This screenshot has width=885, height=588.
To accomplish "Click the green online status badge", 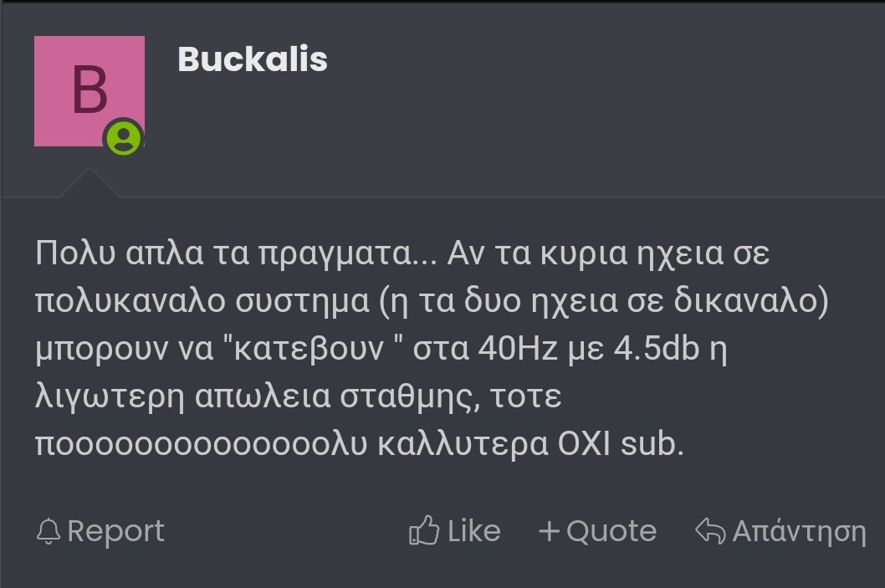I will pyautogui.click(x=124, y=137).
